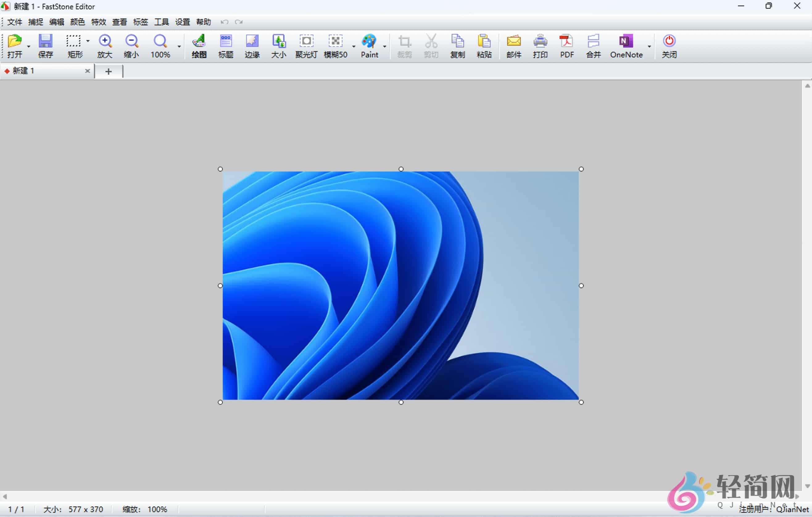Send image by 邮件 email icon
Screen dimensions: 812x517
514,41
